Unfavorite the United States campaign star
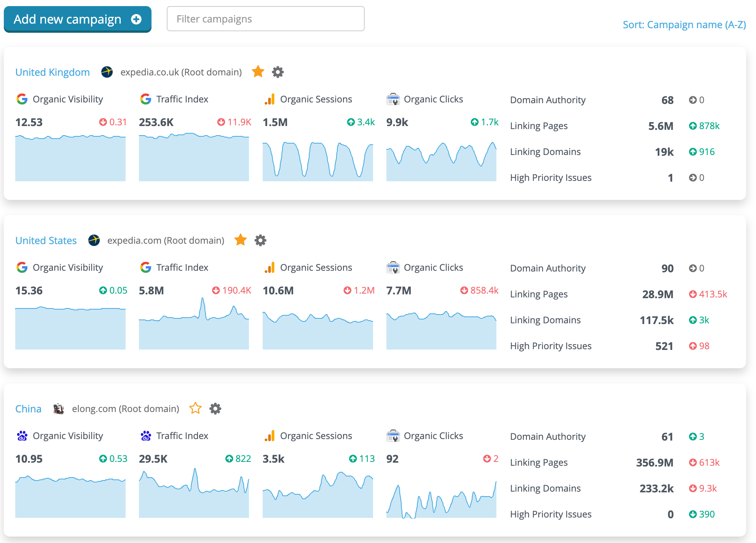This screenshot has width=756, height=543. 241,240
